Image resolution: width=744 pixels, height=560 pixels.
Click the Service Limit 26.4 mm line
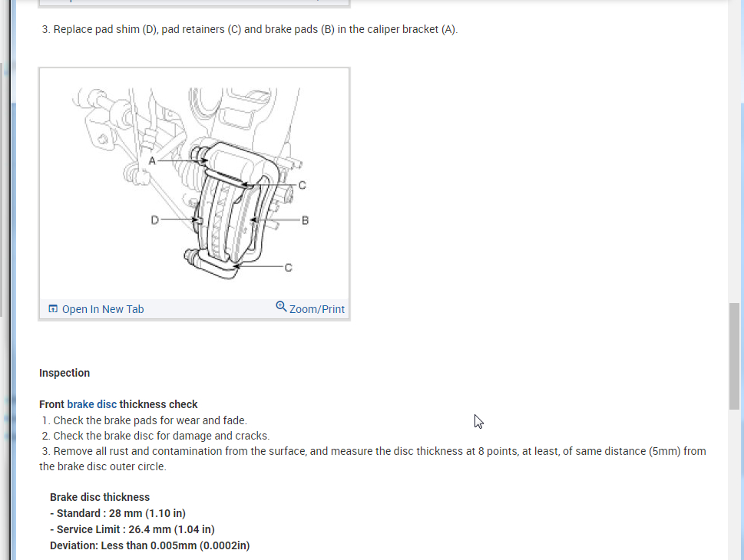[x=132, y=529]
